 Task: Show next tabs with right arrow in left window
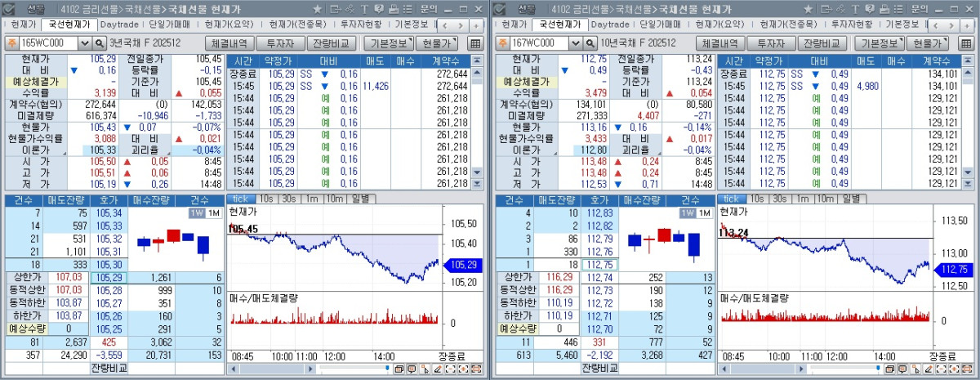click(x=461, y=26)
